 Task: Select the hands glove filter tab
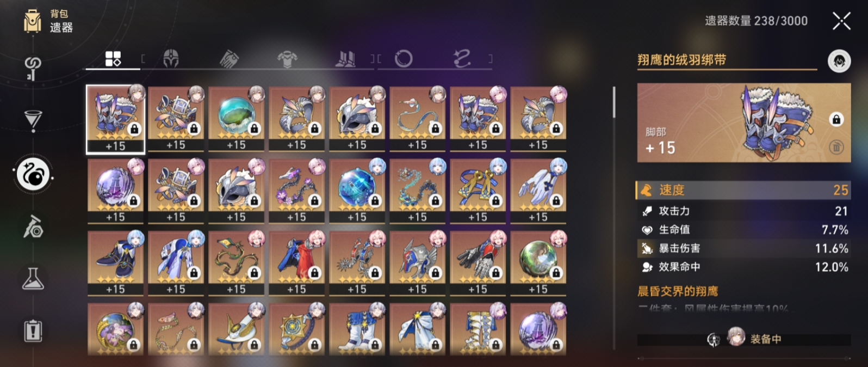click(229, 58)
